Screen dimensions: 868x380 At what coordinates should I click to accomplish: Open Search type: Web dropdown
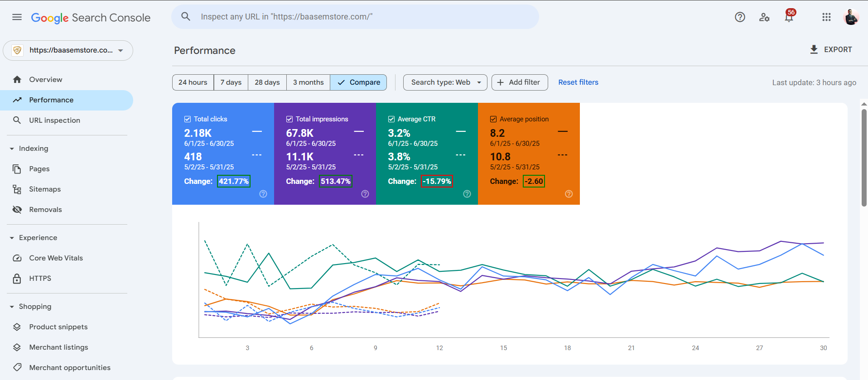coord(445,82)
